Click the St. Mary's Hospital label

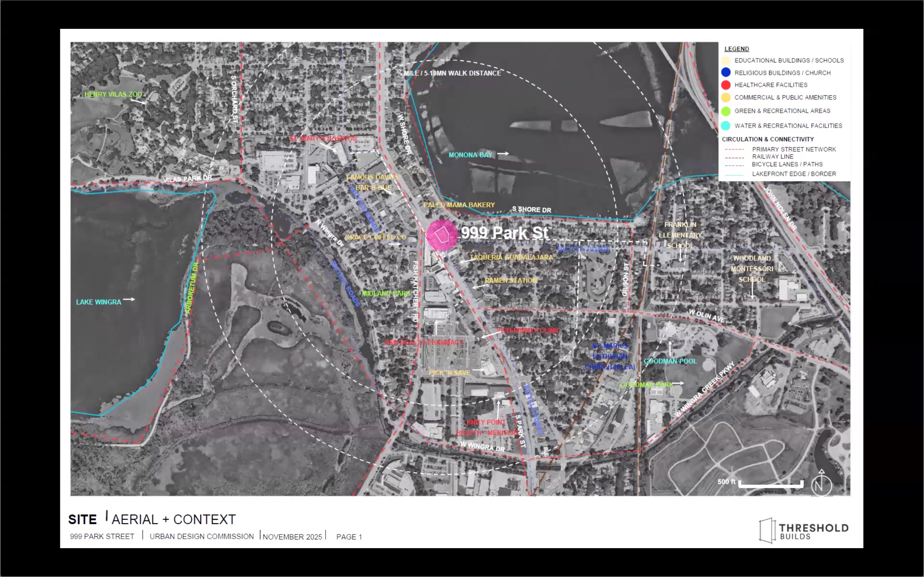(x=324, y=138)
